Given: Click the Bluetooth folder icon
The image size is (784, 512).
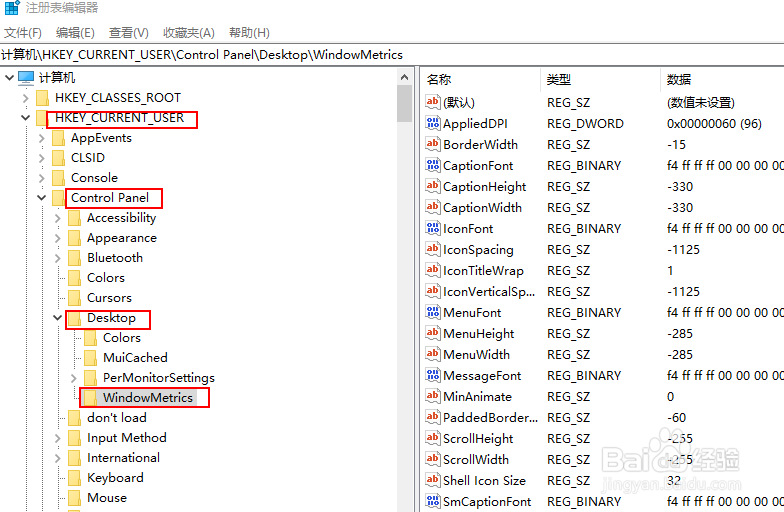Looking at the screenshot, I should click(74, 258).
